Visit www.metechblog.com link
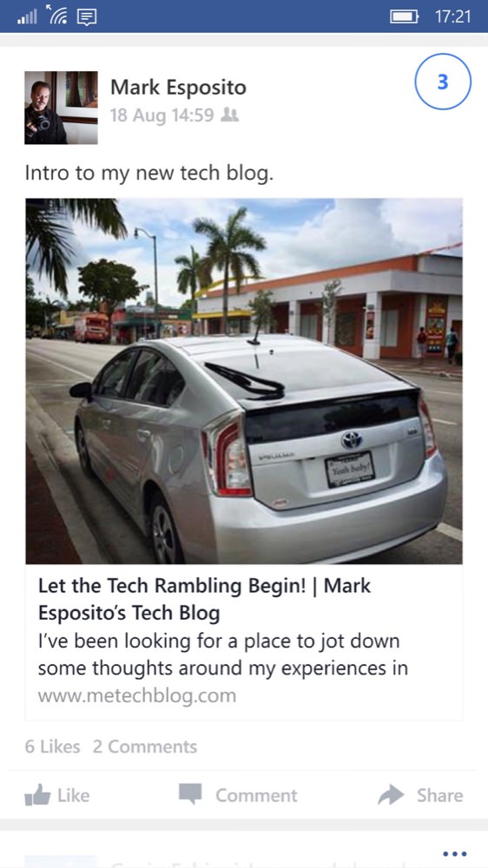 point(137,695)
